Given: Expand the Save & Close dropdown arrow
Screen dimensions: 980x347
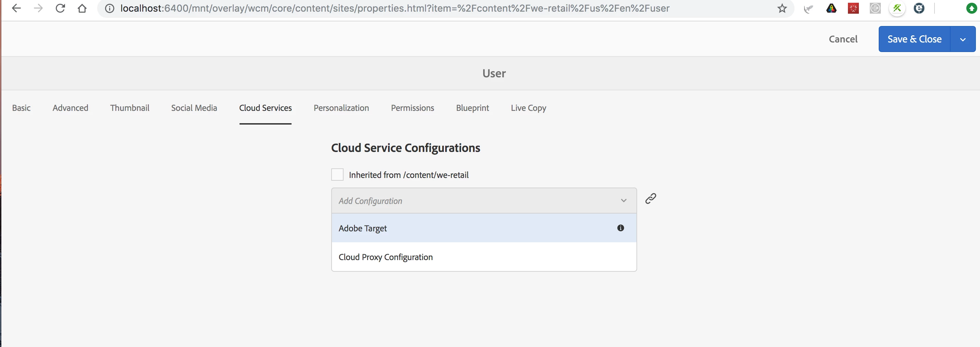Looking at the screenshot, I should 963,39.
